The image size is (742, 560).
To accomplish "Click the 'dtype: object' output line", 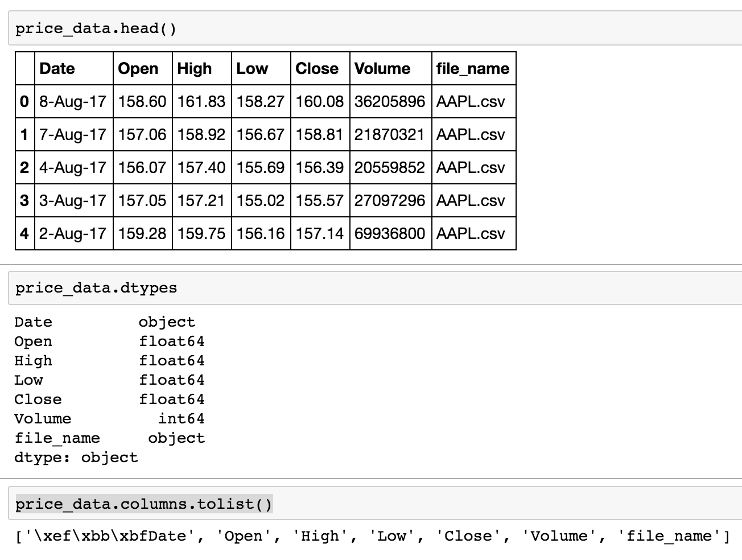I will [76, 458].
